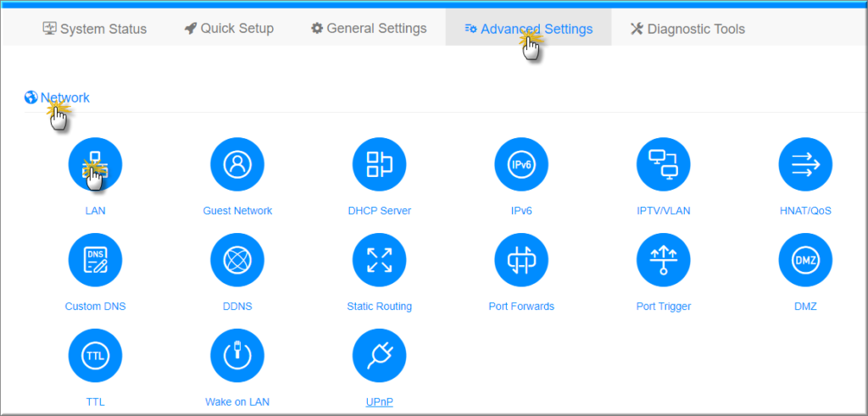This screenshot has width=868, height=416.
Task: Open the Static Routing icon
Action: (379, 260)
